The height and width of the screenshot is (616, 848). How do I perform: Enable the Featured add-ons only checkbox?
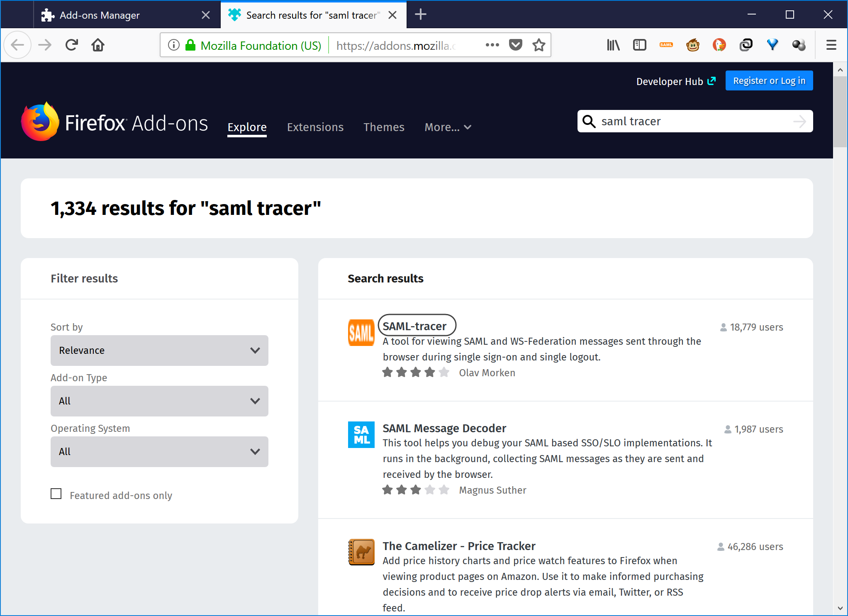pos(56,494)
